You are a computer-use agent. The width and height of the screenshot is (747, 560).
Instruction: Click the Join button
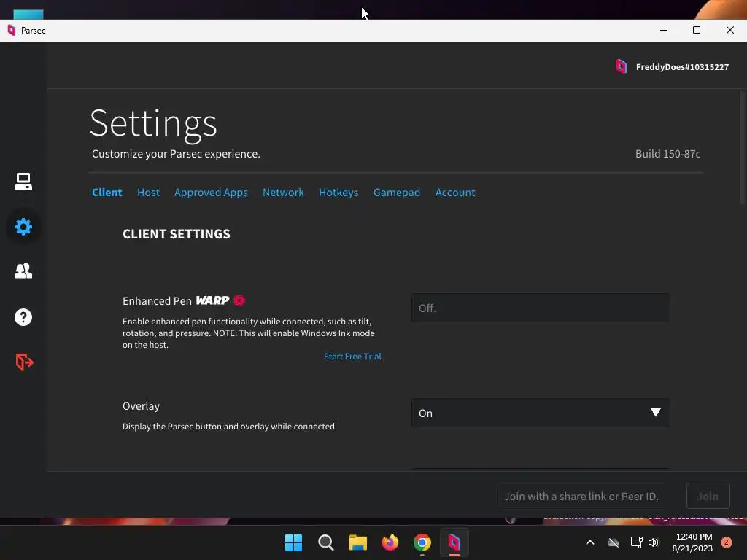(708, 496)
